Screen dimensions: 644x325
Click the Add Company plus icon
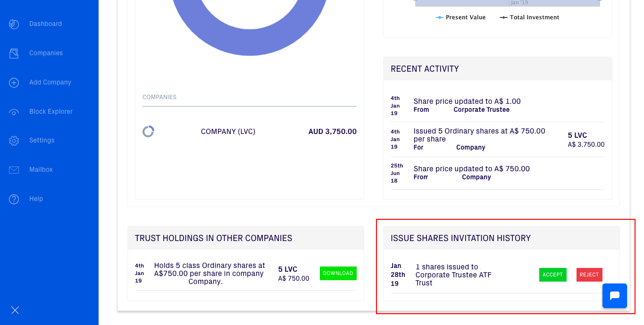(14, 83)
